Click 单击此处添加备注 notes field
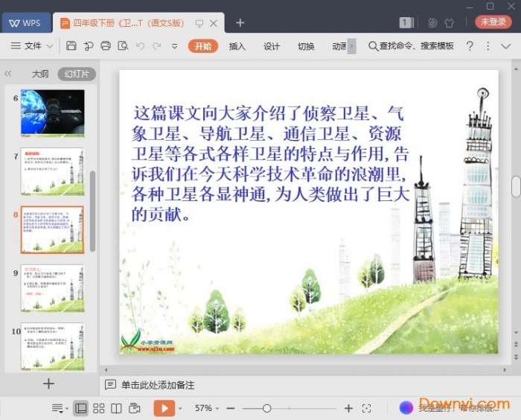The image size is (521, 420). 158,385
